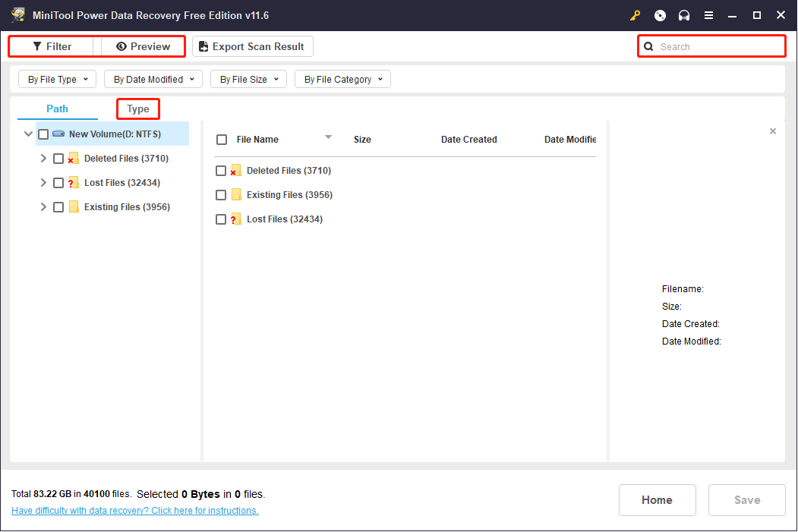Open the hamburger menu icon
This screenshot has height=532, width=798.
[x=708, y=15]
